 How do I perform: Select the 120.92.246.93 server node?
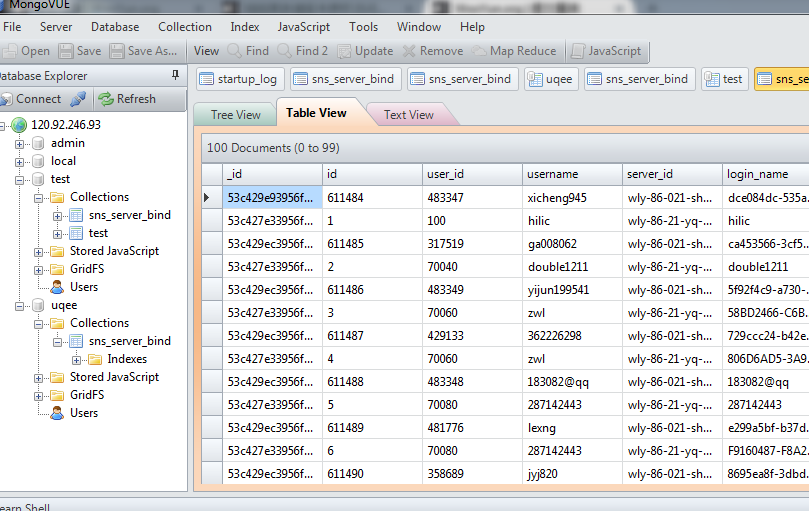point(66,124)
